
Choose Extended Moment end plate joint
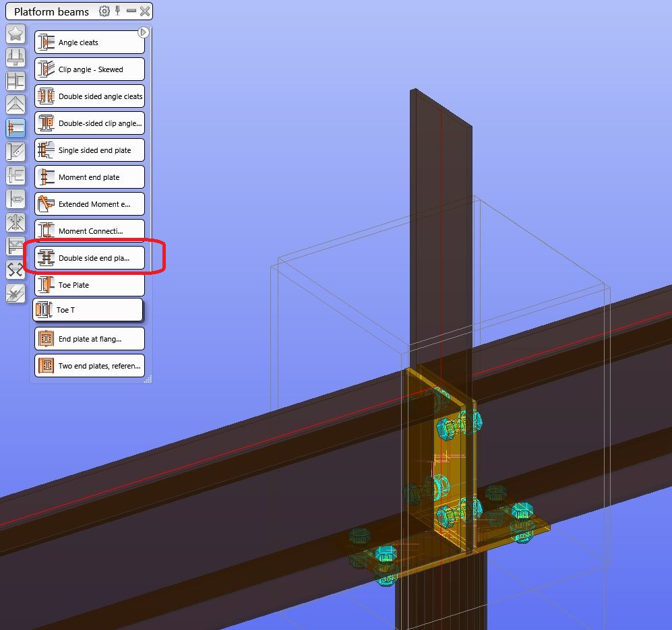coord(90,204)
